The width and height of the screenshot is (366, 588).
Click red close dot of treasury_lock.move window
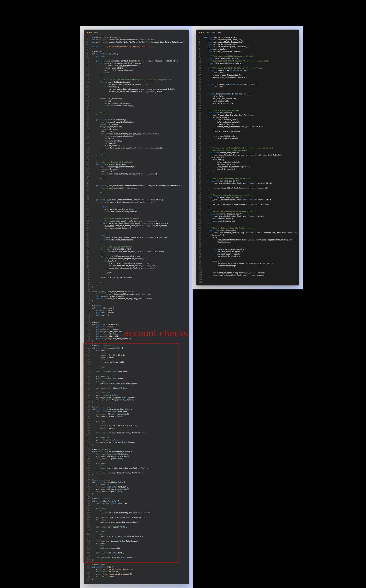(x=199, y=32)
